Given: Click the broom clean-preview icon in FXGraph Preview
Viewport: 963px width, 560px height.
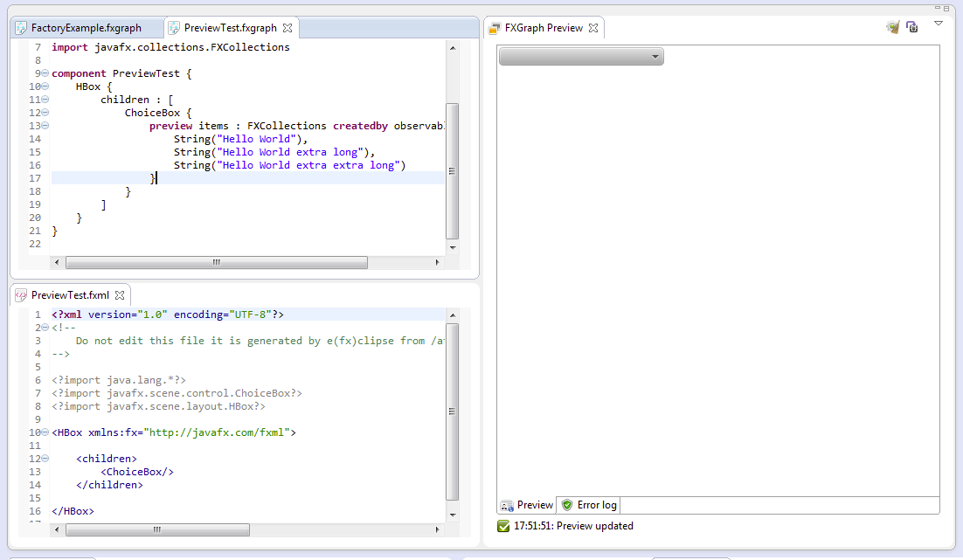Looking at the screenshot, I should click(892, 27).
